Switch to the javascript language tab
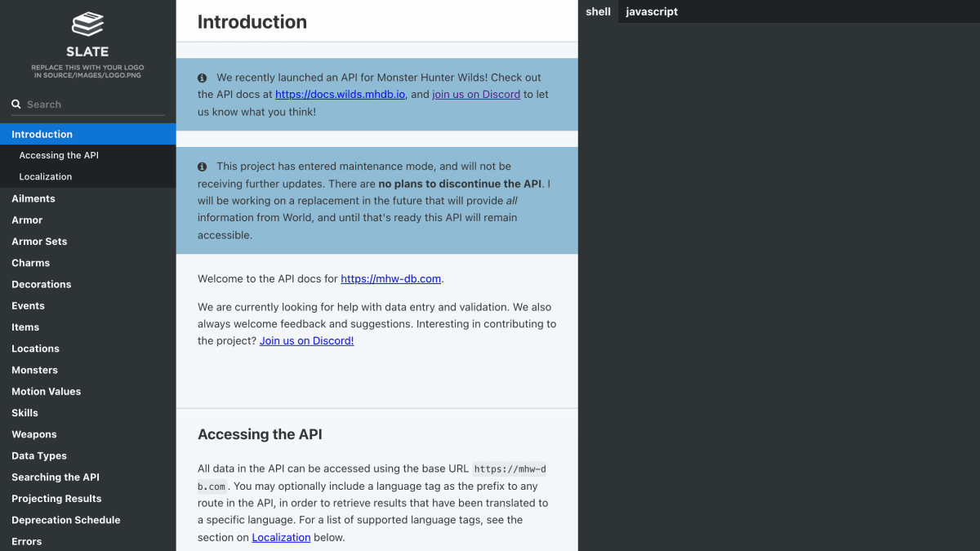Image resolution: width=980 pixels, height=551 pixels. pos(652,11)
